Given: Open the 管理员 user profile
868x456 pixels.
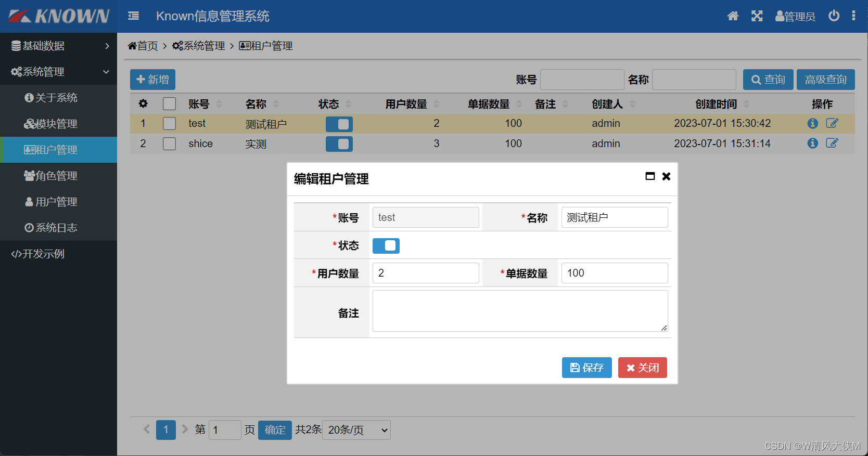Looking at the screenshot, I should tap(795, 16).
